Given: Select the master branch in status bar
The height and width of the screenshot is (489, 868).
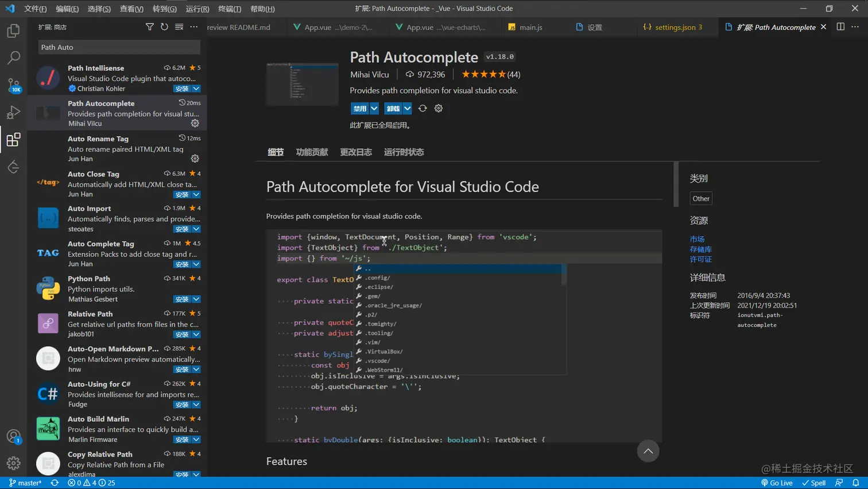Looking at the screenshot, I should pyautogui.click(x=25, y=483).
